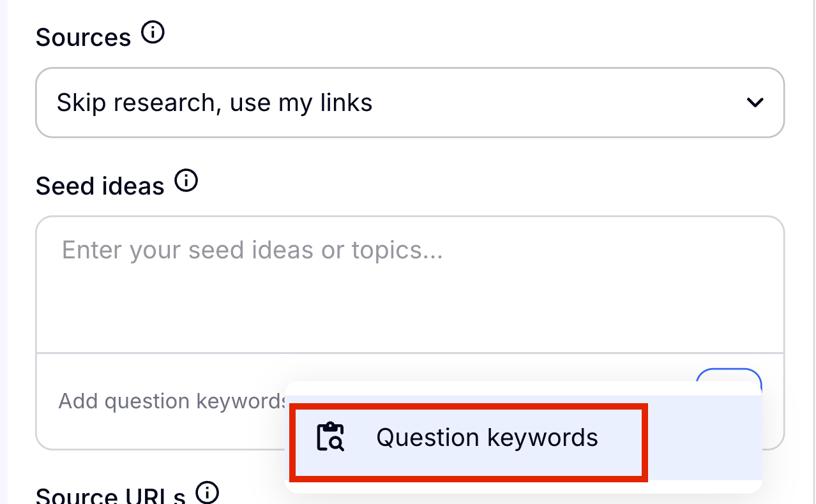The width and height of the screenshot is (816, 504).
Task: Click the Seed ideas field label
Action: pos(100,186)
